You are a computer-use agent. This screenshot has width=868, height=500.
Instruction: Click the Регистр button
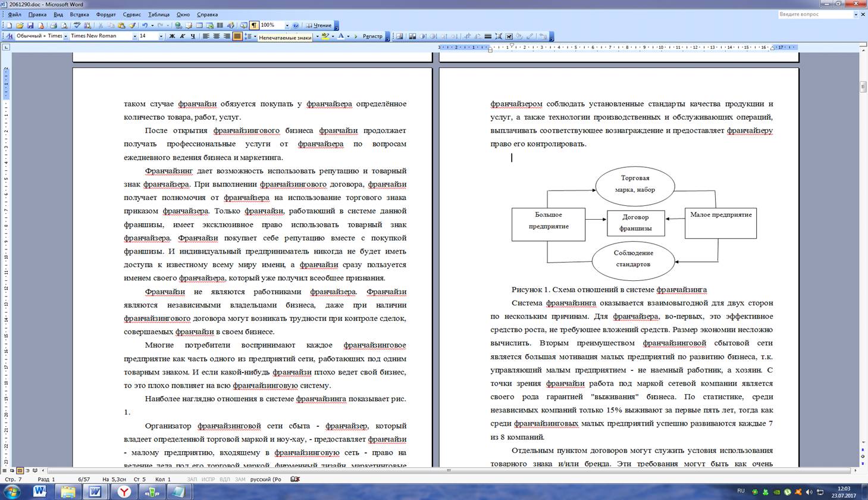(x=372, y=36)
